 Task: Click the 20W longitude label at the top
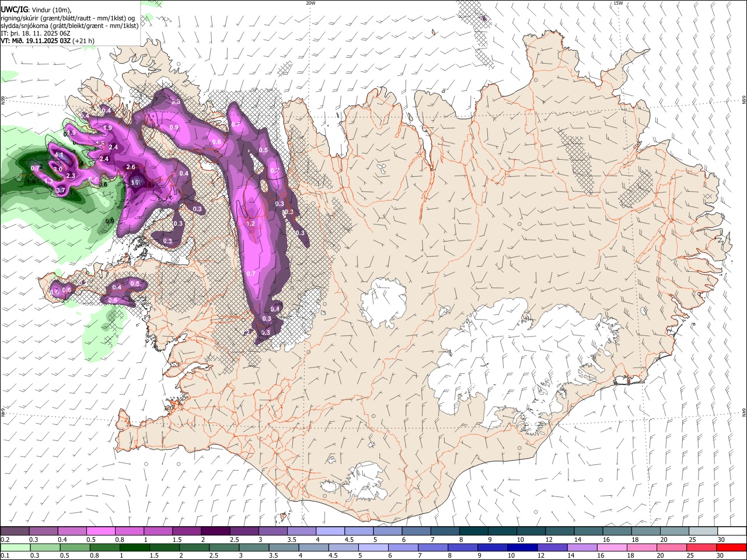tap(310, 3)
